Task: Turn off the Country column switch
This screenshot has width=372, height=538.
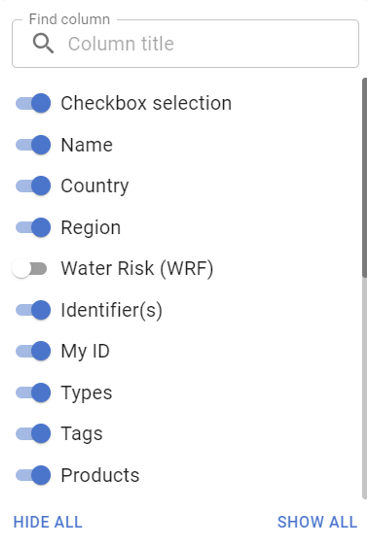Action: tap(33, 186)
